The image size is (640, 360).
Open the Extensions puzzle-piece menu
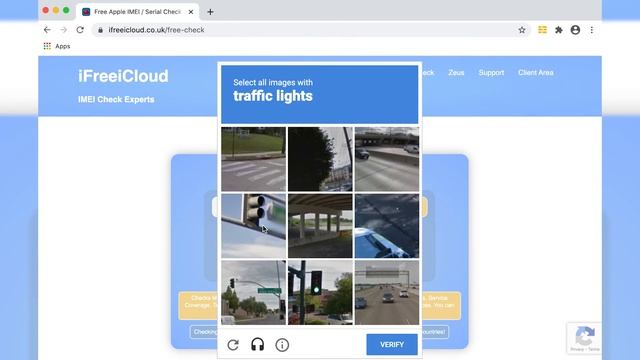[559, 30]
